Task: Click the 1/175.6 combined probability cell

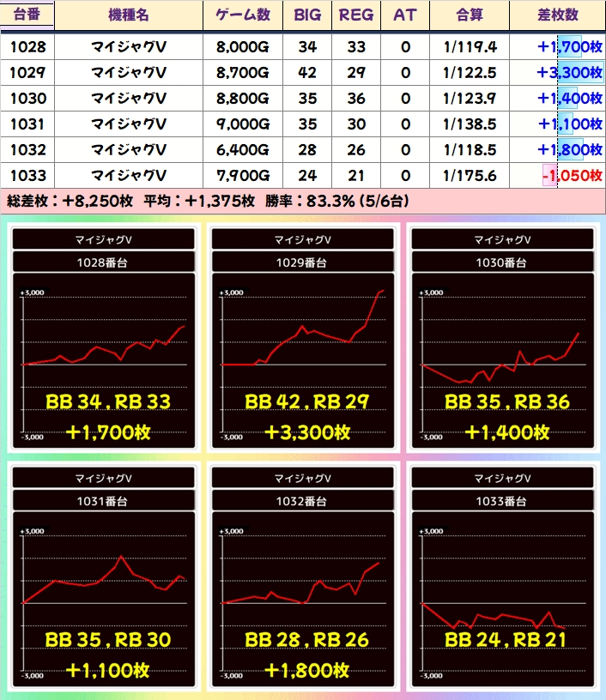Action: [x=470, y=175]
